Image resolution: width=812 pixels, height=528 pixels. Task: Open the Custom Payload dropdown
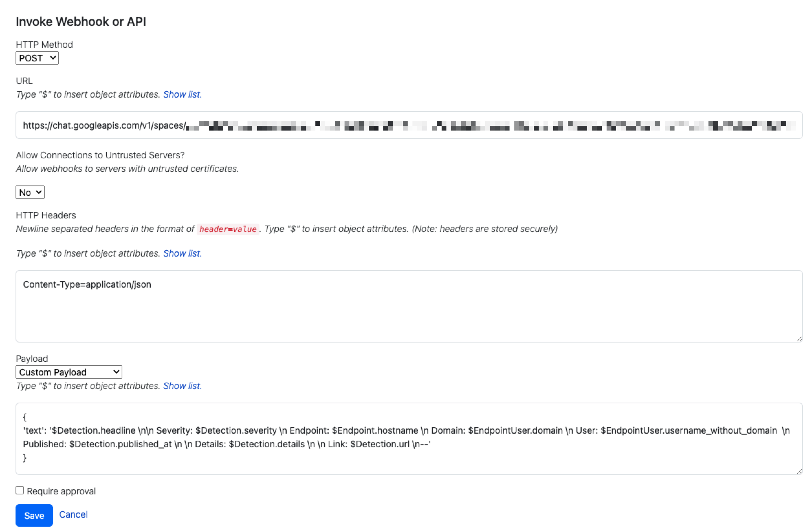(x=69, y=372)
